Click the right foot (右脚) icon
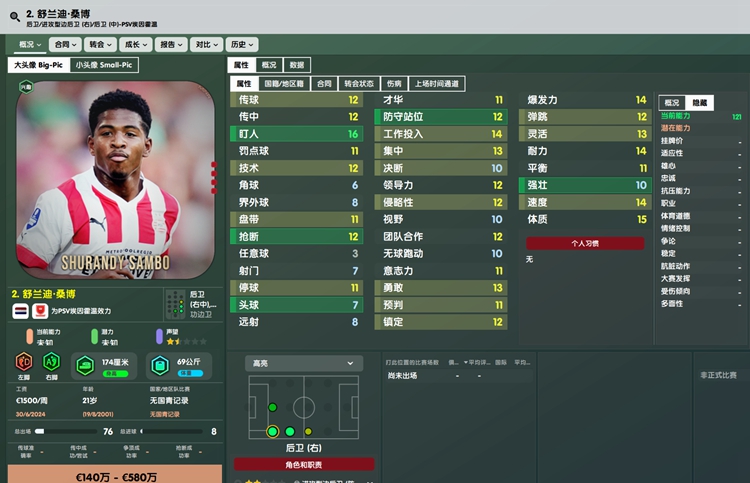750x483 pixels. click(52, 362)
